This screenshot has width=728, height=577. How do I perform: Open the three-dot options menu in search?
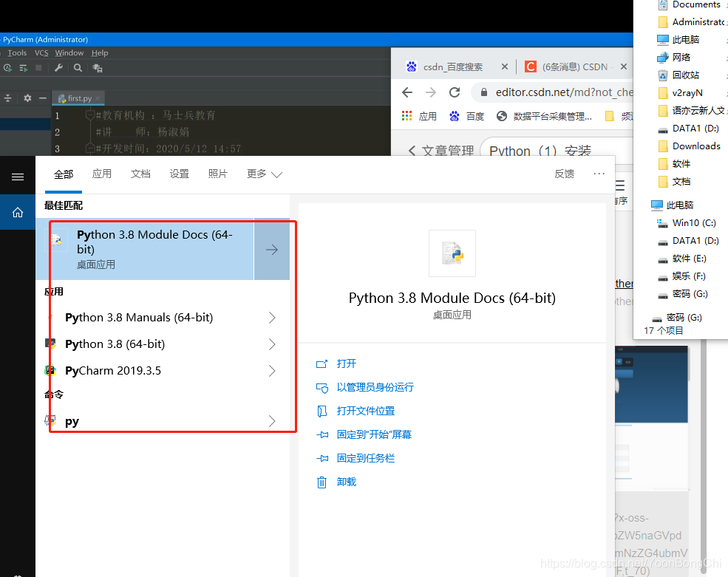click(599, 174)
